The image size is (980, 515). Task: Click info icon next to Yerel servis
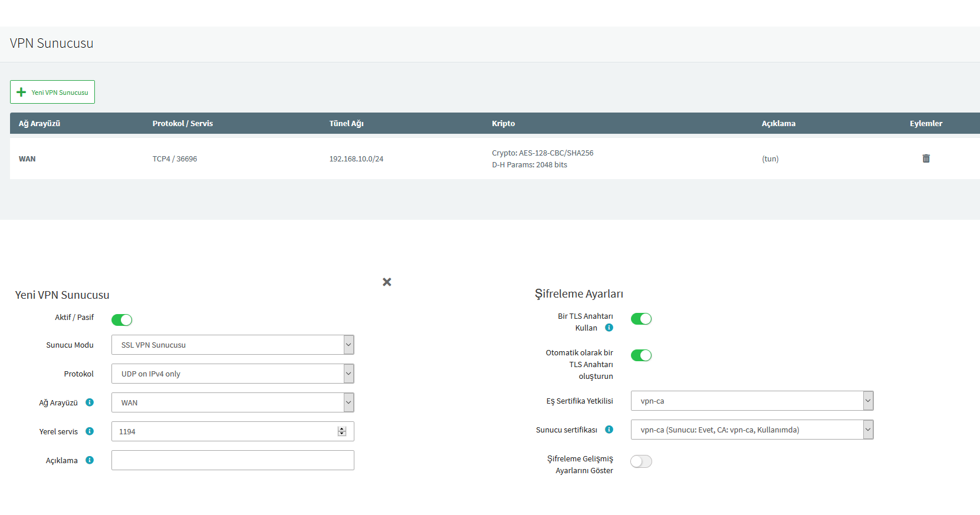click(90, 431)
